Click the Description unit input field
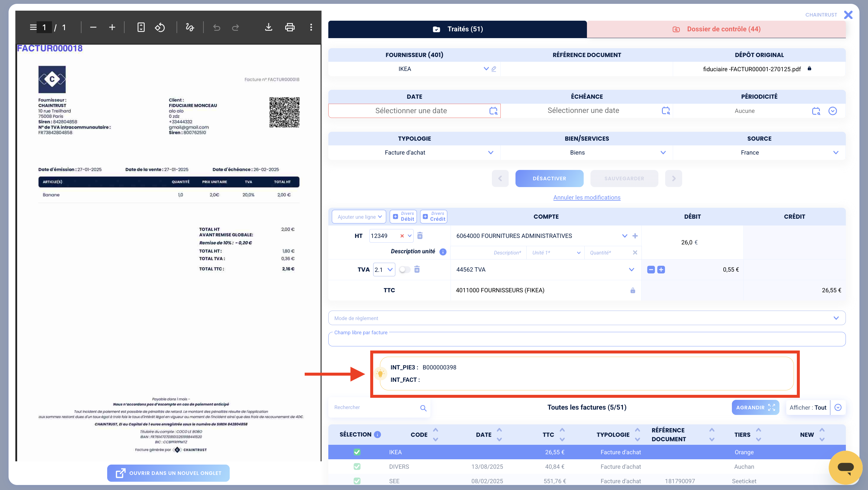Image resolution: width=868 pixels, height=490 pixels. coord(488,253)
